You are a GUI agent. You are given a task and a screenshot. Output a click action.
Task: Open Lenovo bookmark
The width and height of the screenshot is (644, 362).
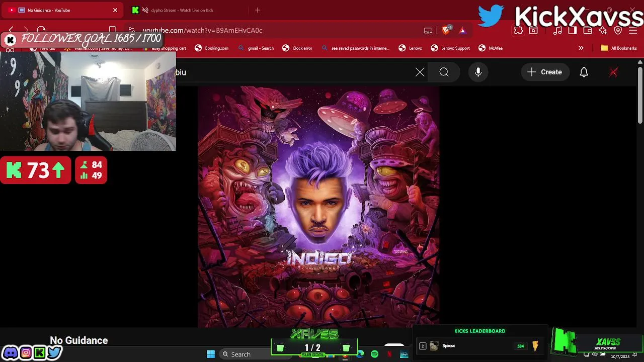click(411, 48)
